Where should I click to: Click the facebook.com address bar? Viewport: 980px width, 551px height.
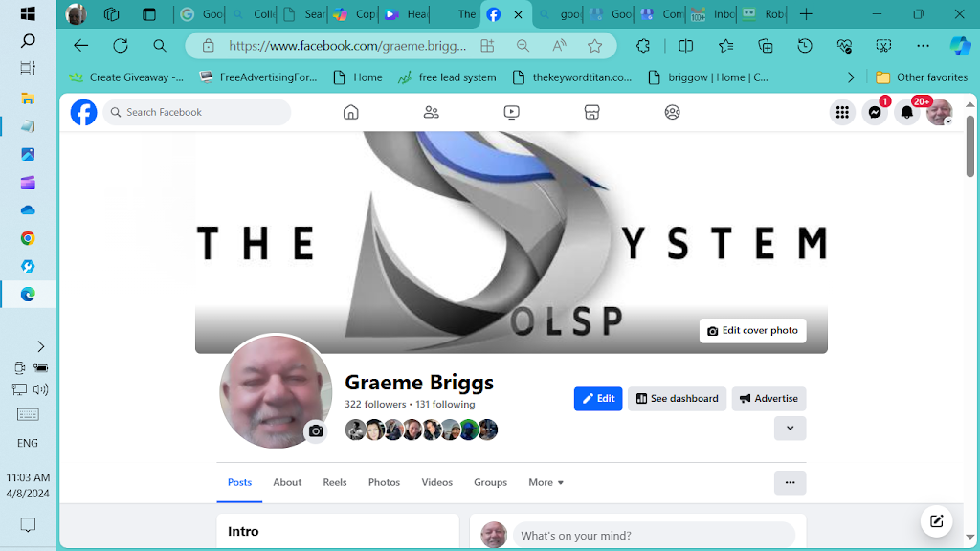coord(346,46)
